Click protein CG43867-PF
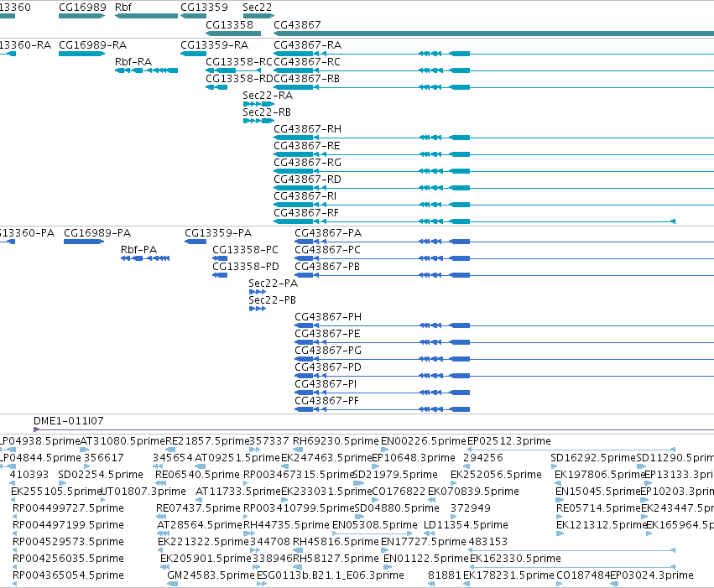 (327, 400)
